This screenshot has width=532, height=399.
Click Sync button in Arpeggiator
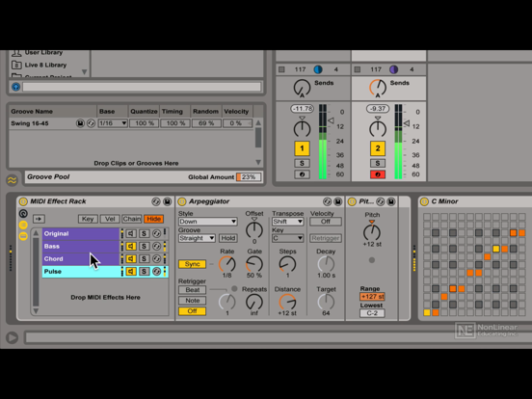tap(192, 264)
